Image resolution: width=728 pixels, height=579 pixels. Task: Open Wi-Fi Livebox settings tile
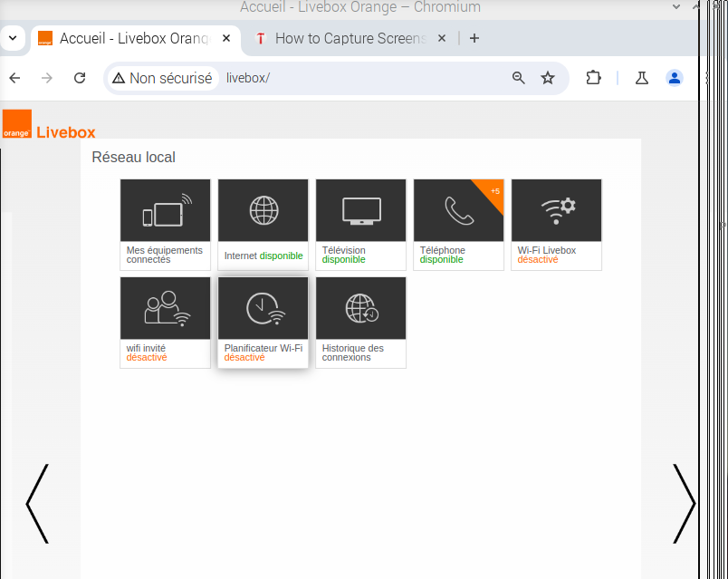(x=556, y=223)
